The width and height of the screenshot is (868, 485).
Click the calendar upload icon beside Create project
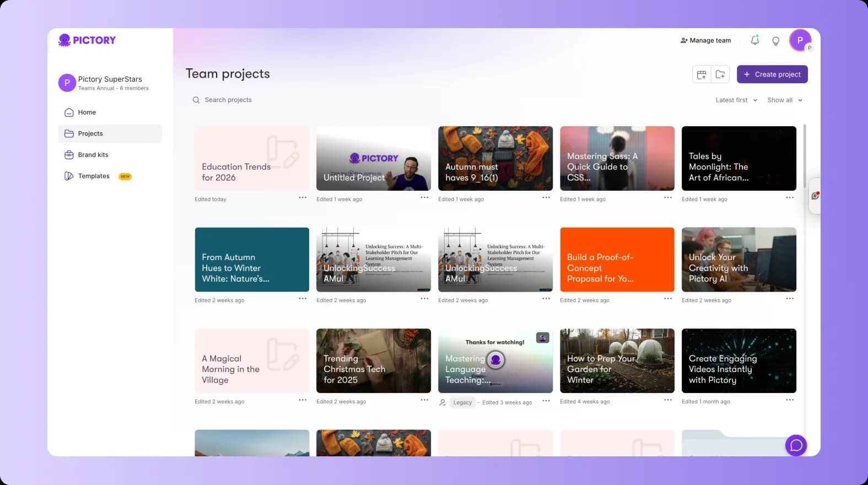pos(702,74)
